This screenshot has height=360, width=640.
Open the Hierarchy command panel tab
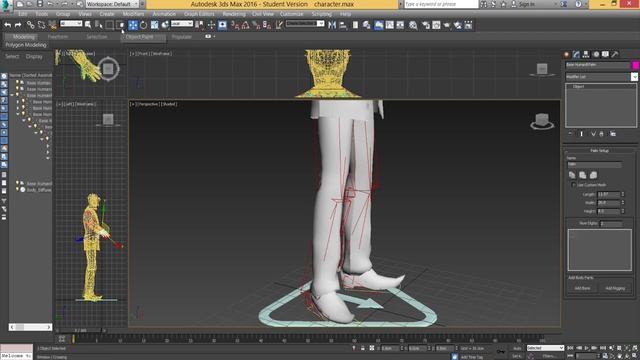click(586, 54)
